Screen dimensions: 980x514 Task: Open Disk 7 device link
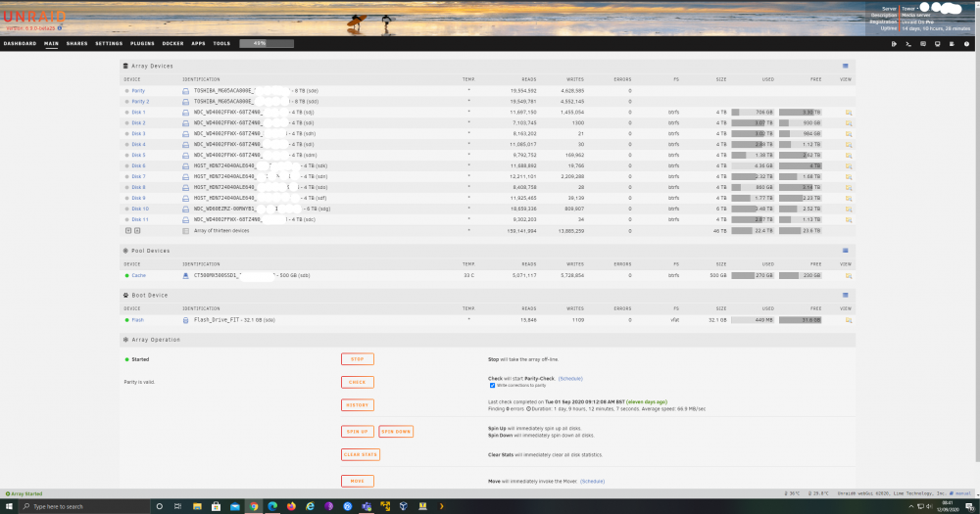[x=138, y=177]
